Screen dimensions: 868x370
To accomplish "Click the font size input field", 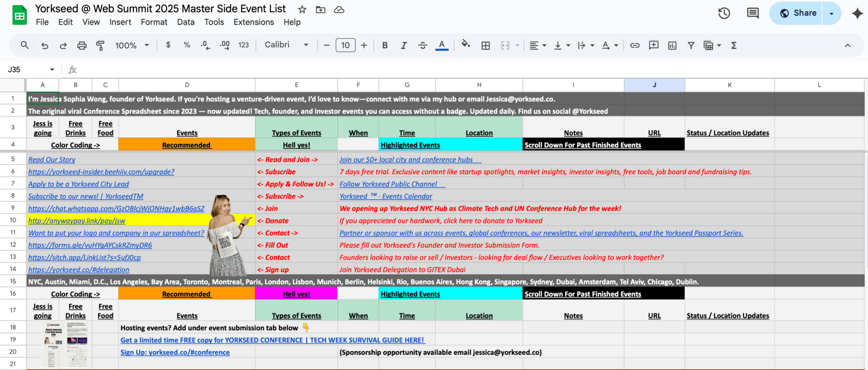I will tap(345, 45).
